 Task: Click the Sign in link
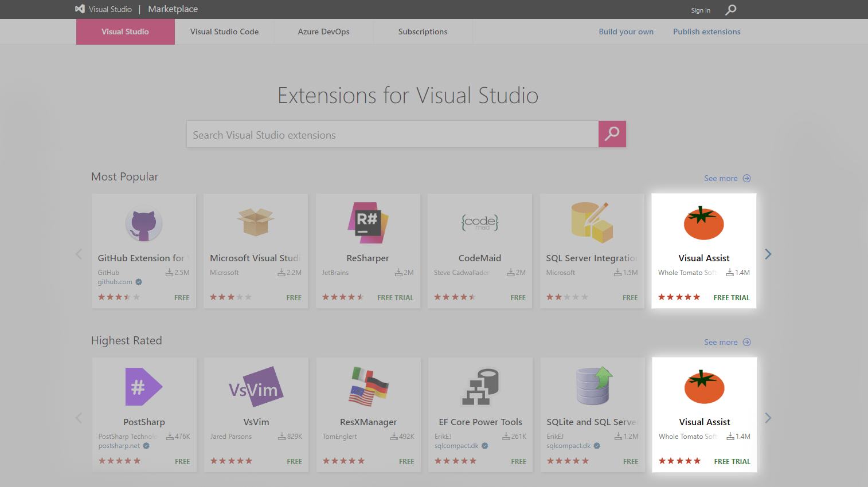coord(701,10)
